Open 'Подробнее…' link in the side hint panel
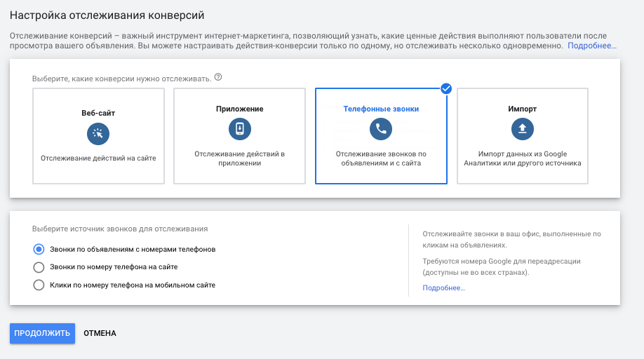 tap(443, 288)
